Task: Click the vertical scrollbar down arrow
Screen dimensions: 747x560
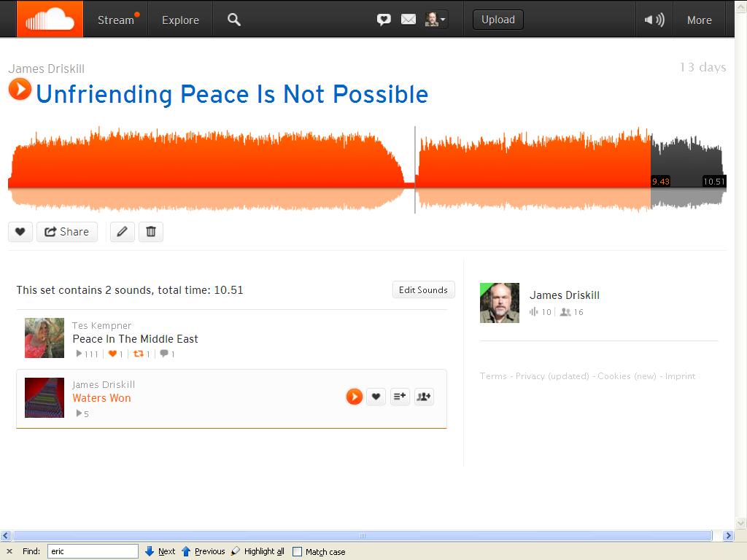Action: pyautogui.click(x=741, y=524)
